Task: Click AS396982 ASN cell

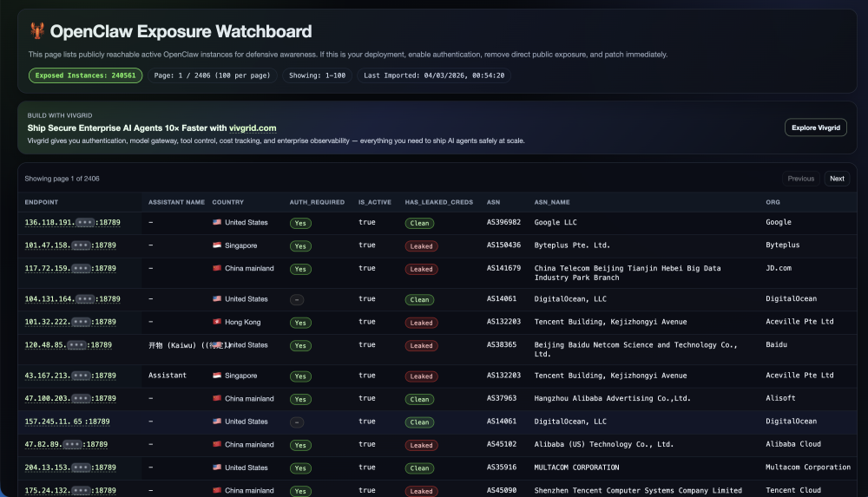Action: point(503,222)
